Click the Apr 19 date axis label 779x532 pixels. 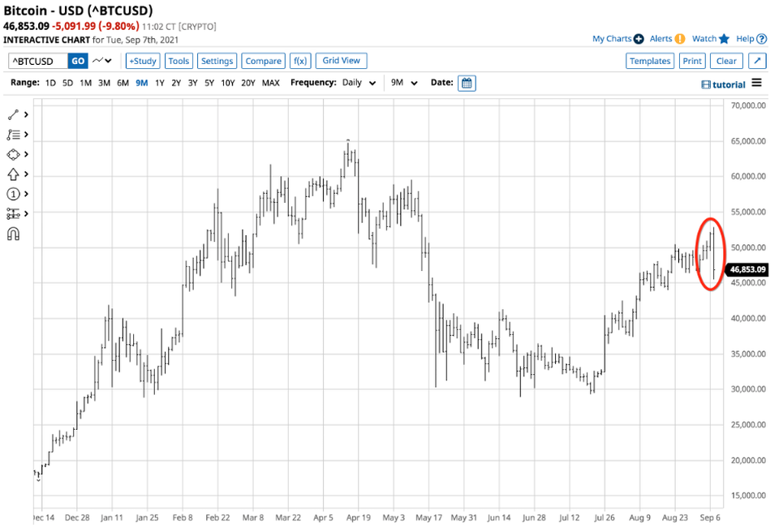point(358,517)
